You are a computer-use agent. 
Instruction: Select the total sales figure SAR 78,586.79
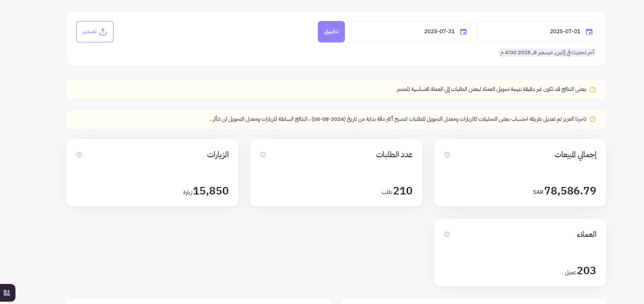pos(565,191)
